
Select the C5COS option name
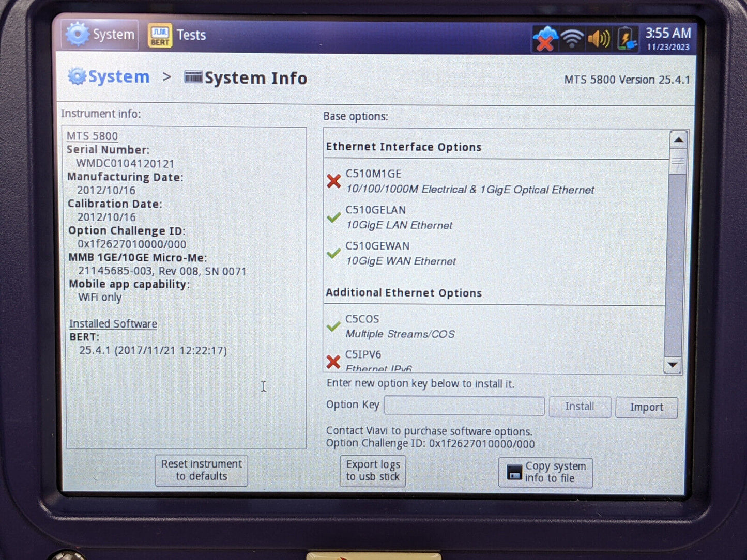click(362, 319)
